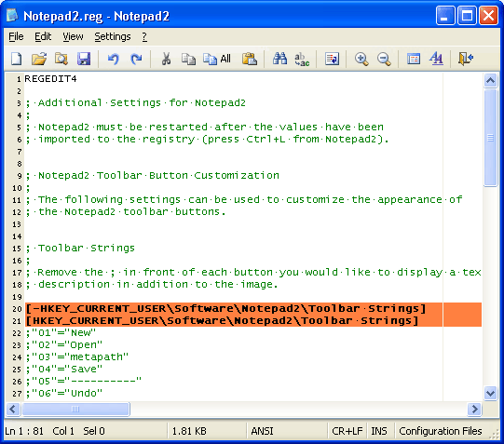Screen dimensions: 504x444
Task: Open the Replace dialog icon
Action: (x=302, y=59)
